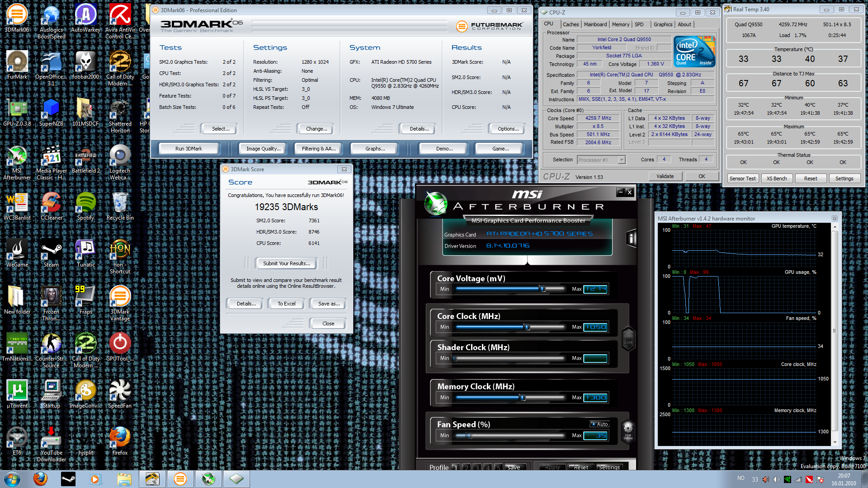Click the Afterburner Apply button

552,467
